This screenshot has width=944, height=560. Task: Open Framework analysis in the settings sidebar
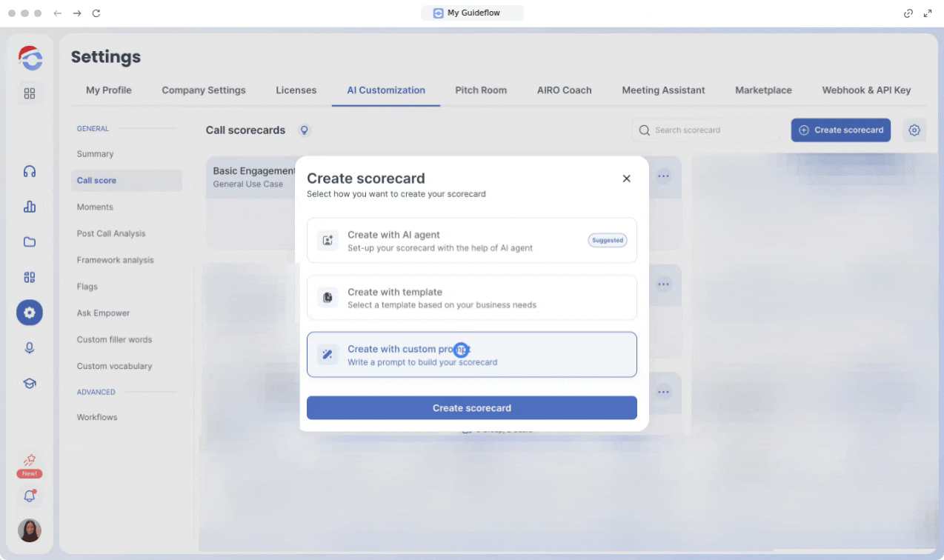pyautogui.click(x=115, y=260)
